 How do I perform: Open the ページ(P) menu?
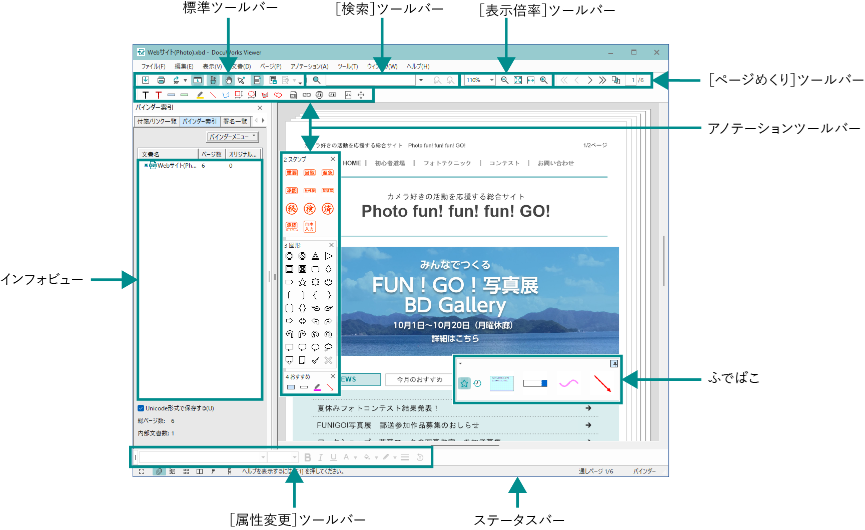click(x=271, y=66)
